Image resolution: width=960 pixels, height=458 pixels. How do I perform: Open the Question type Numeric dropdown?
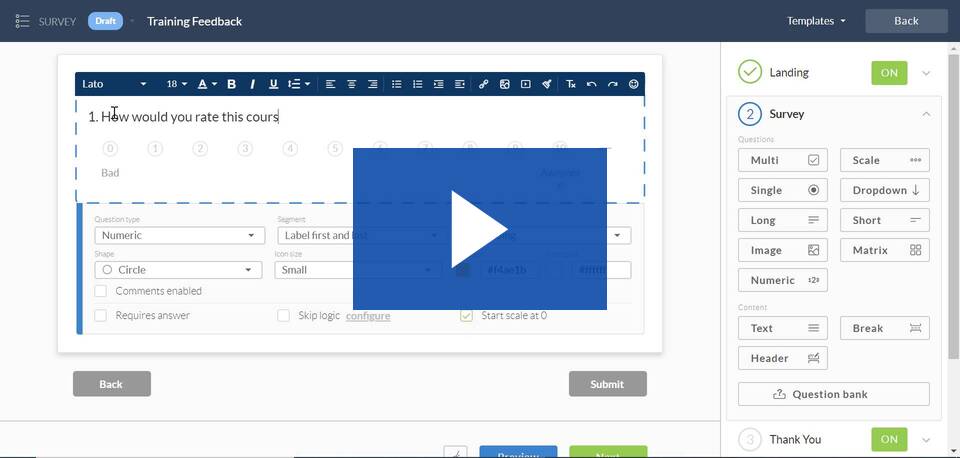click(179, 235)
